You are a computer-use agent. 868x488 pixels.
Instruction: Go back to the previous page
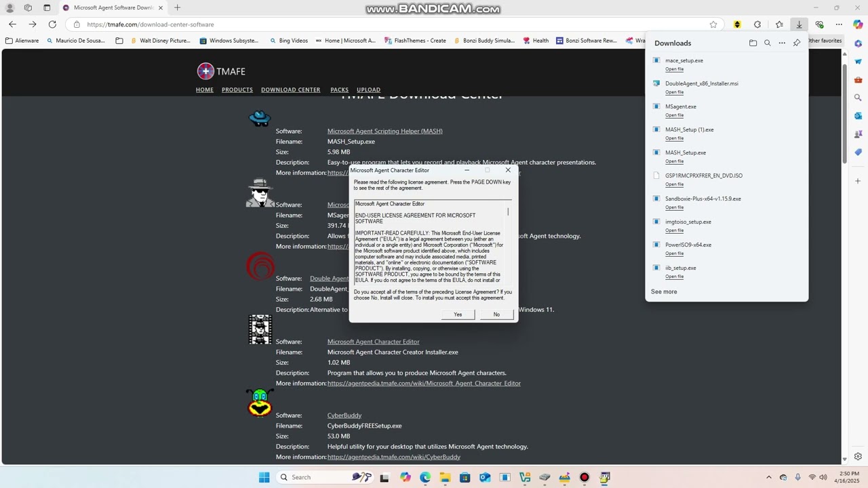click(12, 24)
